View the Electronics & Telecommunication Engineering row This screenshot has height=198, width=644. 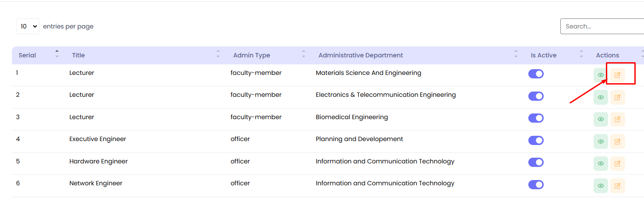pyautogui.click(x=601, y=97)
